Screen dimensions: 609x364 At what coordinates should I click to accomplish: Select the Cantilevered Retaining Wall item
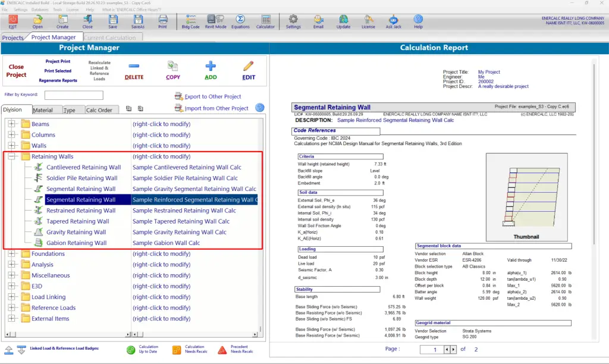tap(83, 167)
